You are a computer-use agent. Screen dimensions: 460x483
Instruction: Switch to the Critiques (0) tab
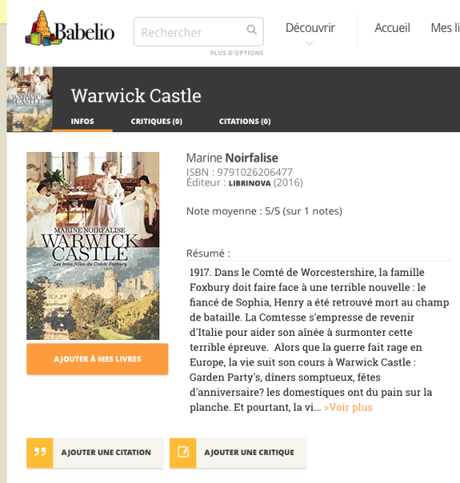pos(156,121)
